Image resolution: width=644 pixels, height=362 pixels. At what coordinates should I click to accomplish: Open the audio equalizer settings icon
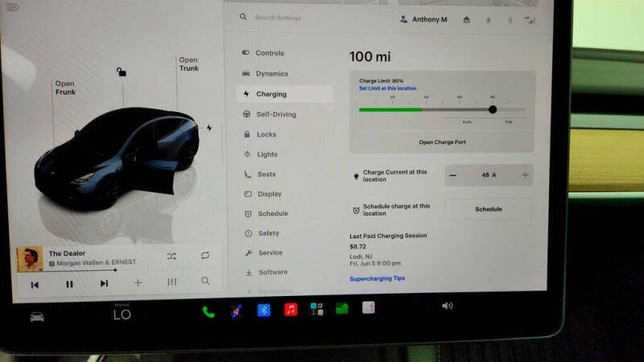tap(172, 282)
